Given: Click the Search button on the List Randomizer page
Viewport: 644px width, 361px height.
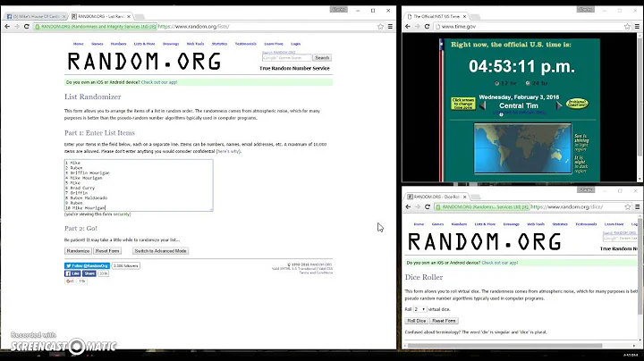Looking at the screenshot, I should tap(322, 58).
